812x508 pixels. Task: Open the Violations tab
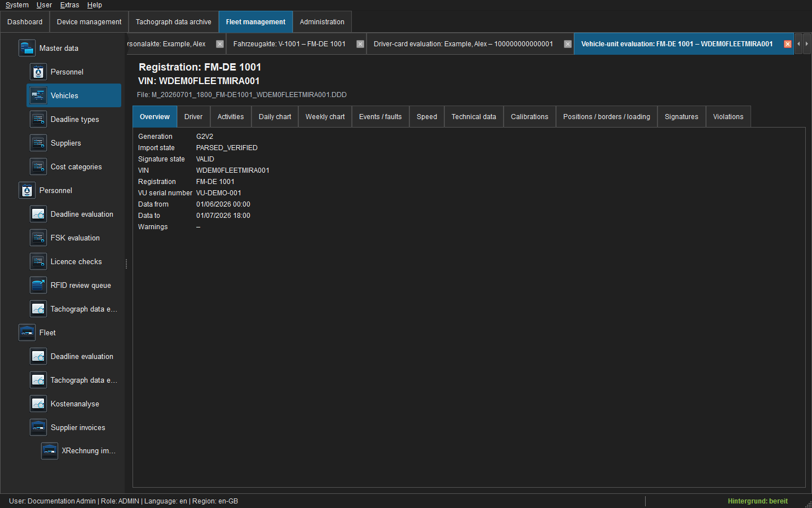click(728, 117)
